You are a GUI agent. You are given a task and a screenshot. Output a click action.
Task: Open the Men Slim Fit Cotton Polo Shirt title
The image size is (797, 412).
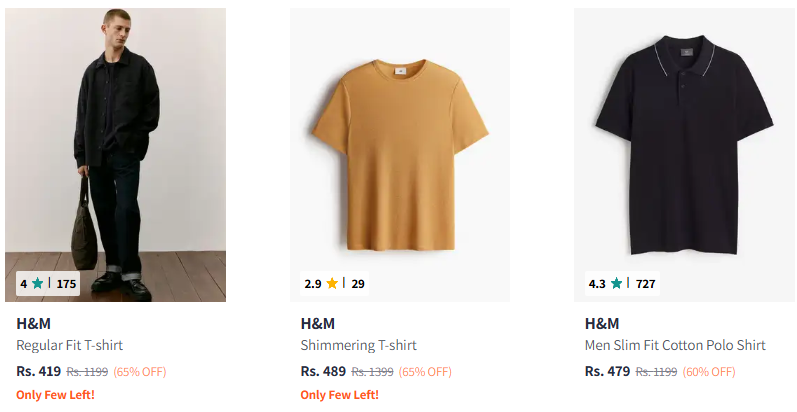[675, 345]
